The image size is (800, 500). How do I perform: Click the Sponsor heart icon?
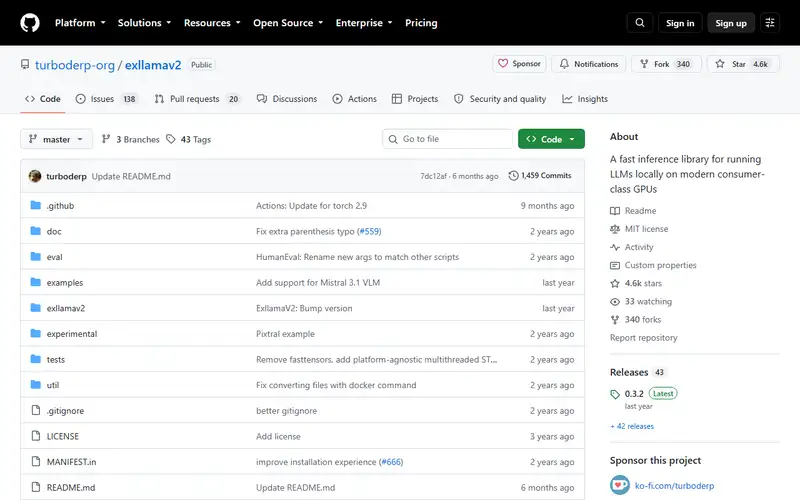tap(503, 64)
